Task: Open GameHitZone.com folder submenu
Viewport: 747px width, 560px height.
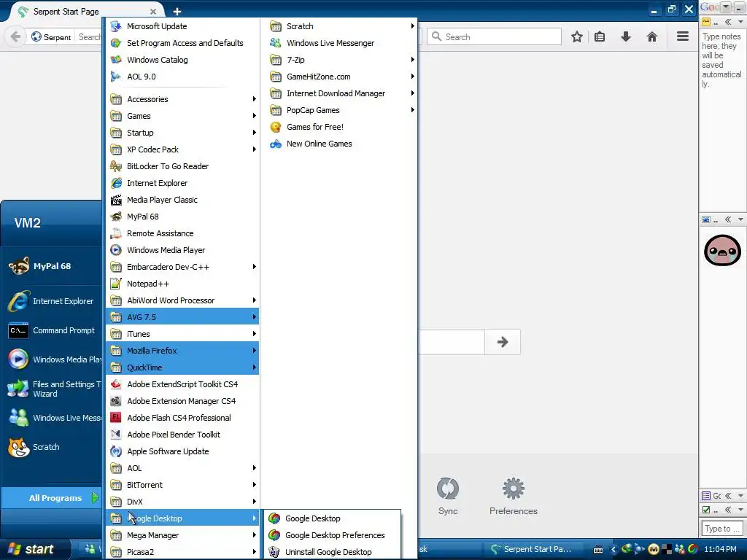Action: (x=341, y=76)
